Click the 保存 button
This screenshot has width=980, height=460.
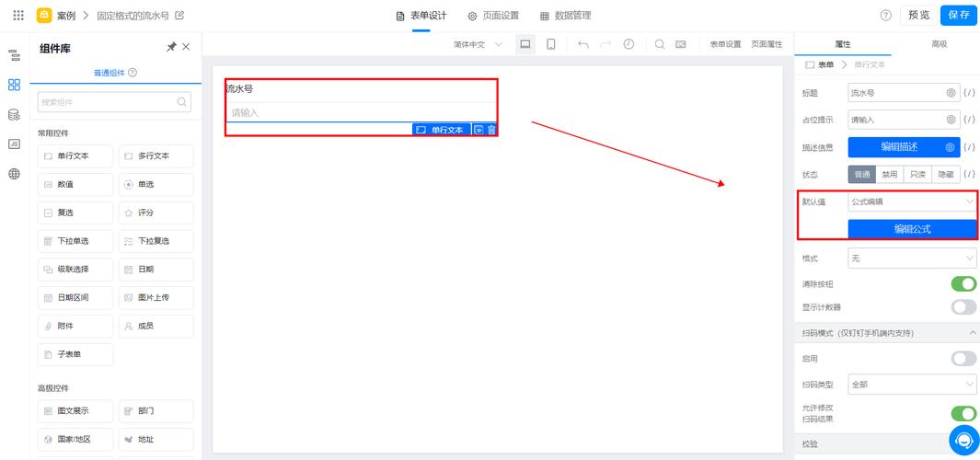[959, 16]
